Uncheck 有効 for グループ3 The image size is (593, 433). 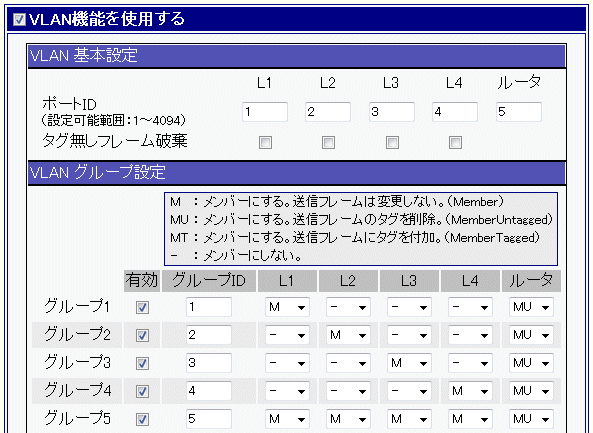[x=142, y=363]
